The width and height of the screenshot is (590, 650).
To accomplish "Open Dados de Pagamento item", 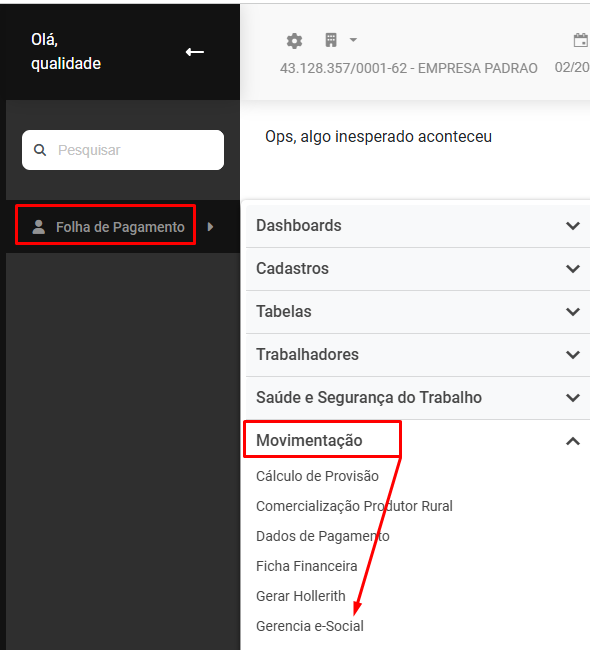I will click(323, 536).
